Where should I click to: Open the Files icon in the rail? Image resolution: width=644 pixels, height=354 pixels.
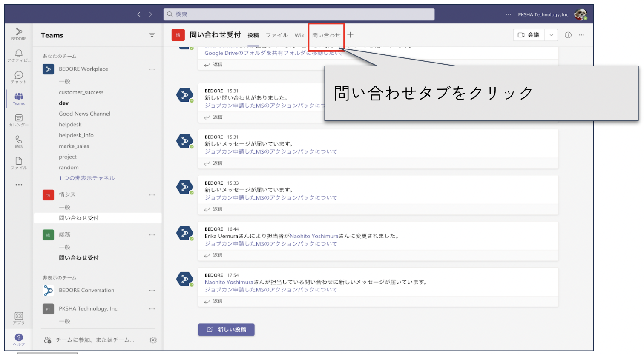tap(19, 163)
